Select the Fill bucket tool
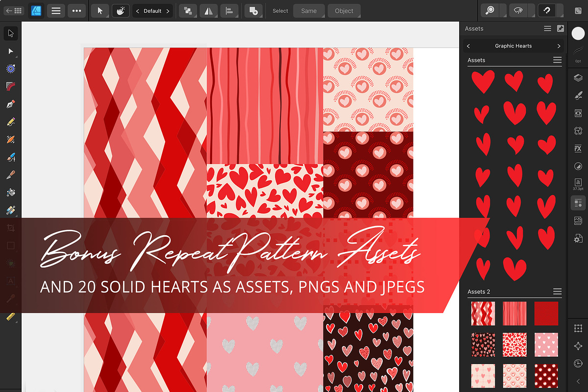Image resolution: width=588 pixels, height=392 pixels. tap(11, 192)
